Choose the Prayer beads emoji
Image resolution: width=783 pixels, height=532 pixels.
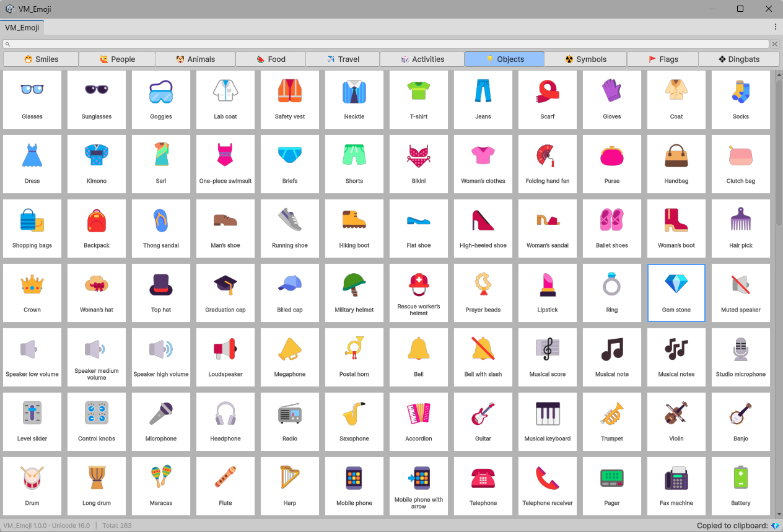483,293
